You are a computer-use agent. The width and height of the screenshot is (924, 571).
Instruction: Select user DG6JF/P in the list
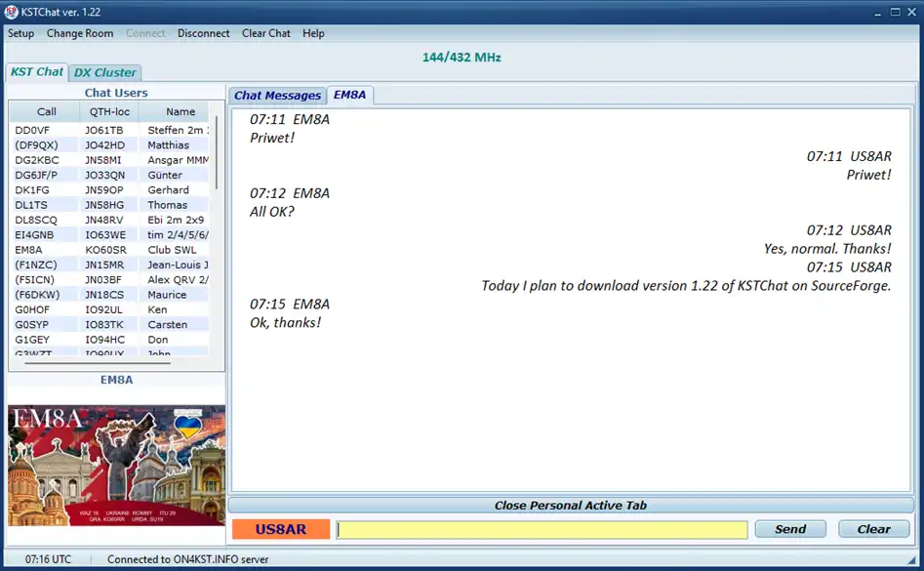(36, 175)
